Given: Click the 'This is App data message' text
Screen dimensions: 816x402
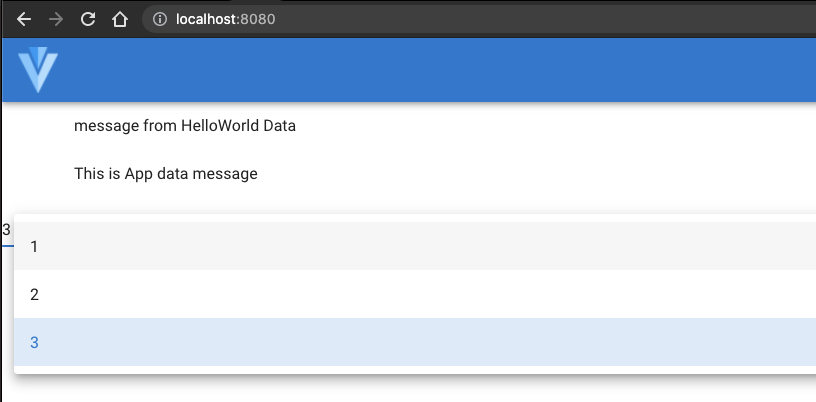Looking at the screenshot, I should 165,173.
